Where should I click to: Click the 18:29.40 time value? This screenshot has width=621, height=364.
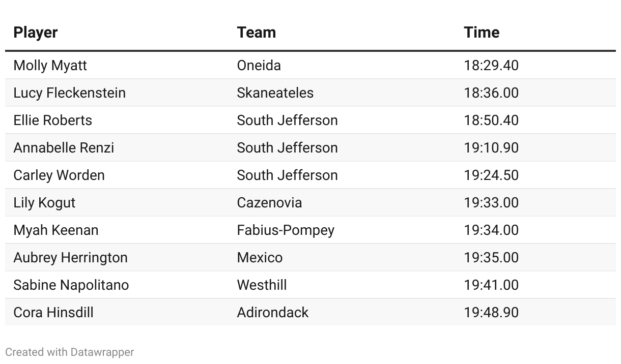click(492, 66)
